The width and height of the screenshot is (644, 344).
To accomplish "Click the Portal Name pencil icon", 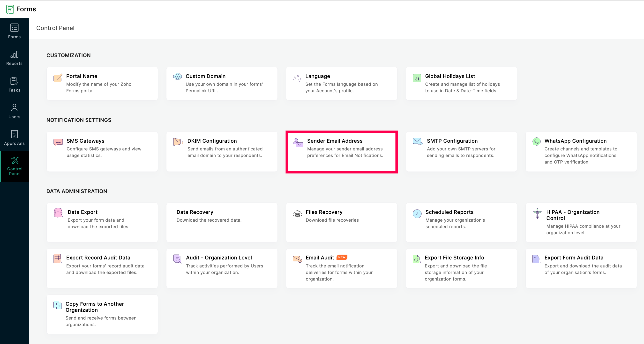I will coord(58,78).
